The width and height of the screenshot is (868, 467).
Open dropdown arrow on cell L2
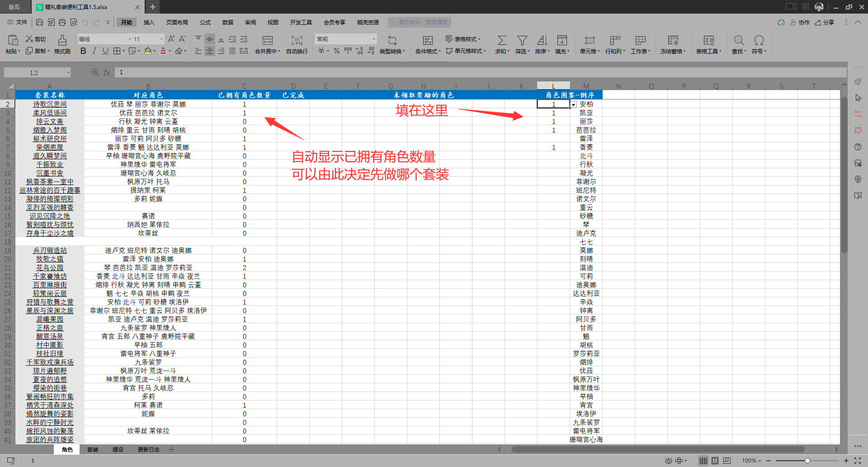(573, 105)
